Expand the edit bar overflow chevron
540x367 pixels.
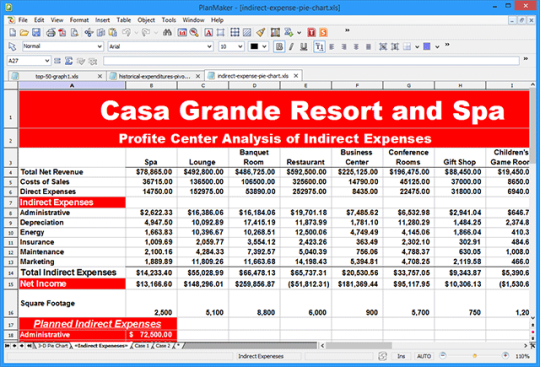pos(526,59)
